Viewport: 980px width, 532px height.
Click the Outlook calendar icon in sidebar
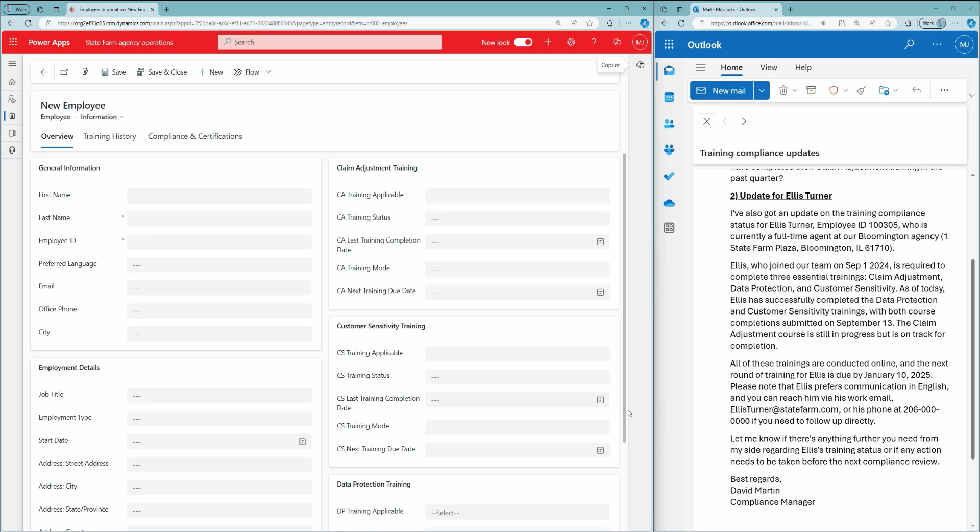(x=669, y=98)
